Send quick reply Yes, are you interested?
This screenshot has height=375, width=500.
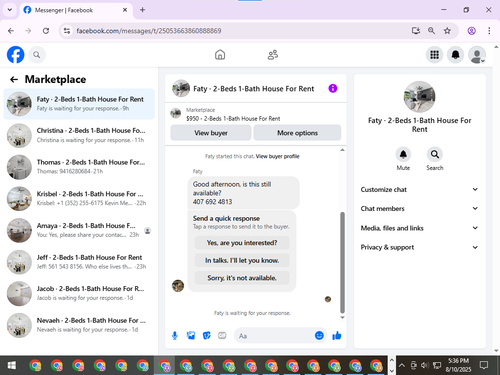point(242,243)
